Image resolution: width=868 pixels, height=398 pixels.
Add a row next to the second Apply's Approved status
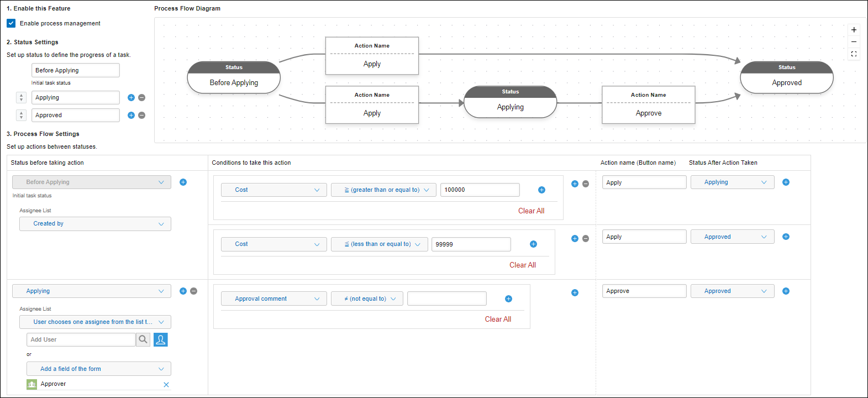(786, 237)
